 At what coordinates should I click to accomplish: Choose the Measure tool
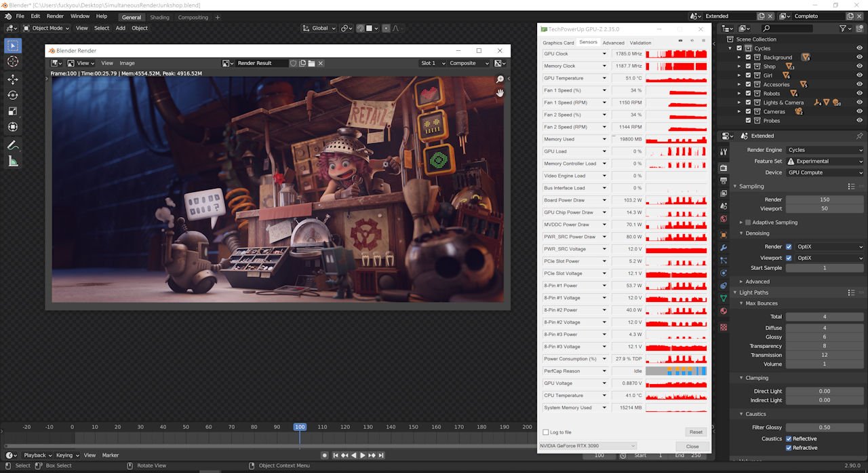pos(13,161)
